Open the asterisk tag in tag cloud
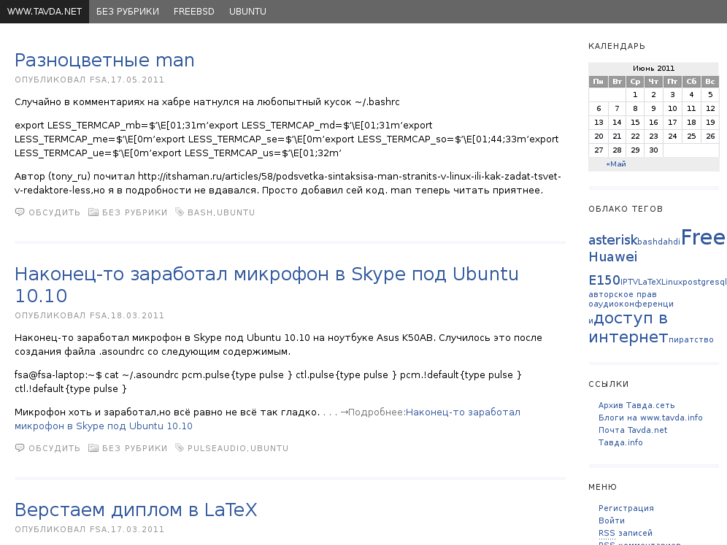This screenshot has width=727, height=545. [613, 240]
